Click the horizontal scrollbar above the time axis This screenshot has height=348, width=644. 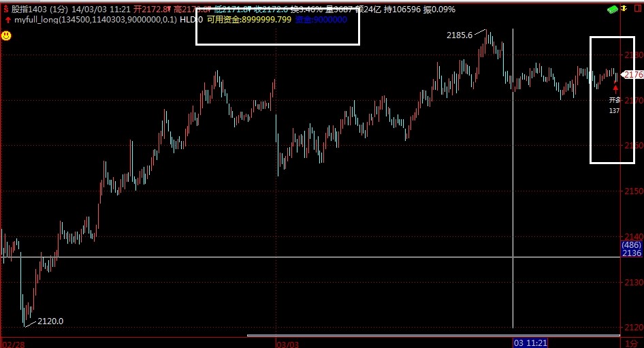click(433, 335)
